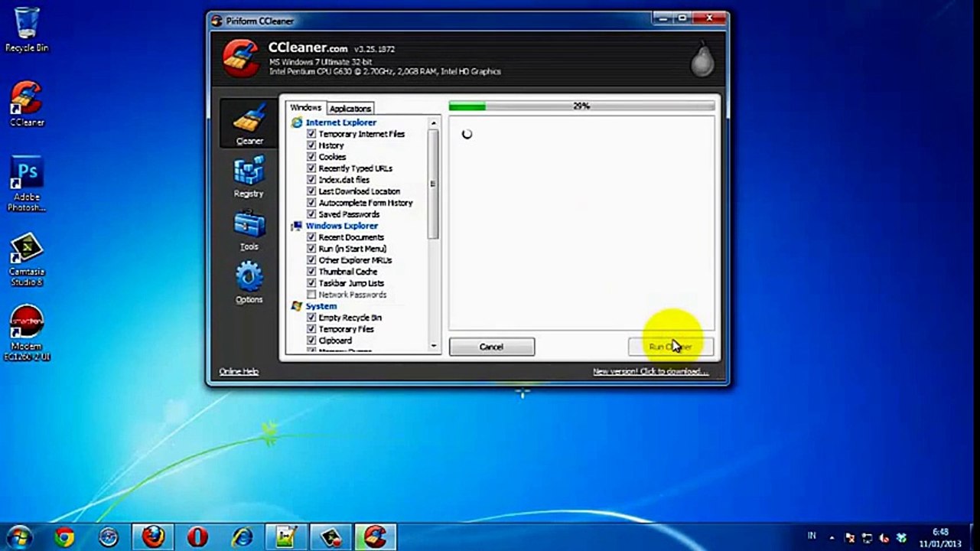Click the cleaner list scrollbar thumb
Screen dimensions: 980x551
434,184
